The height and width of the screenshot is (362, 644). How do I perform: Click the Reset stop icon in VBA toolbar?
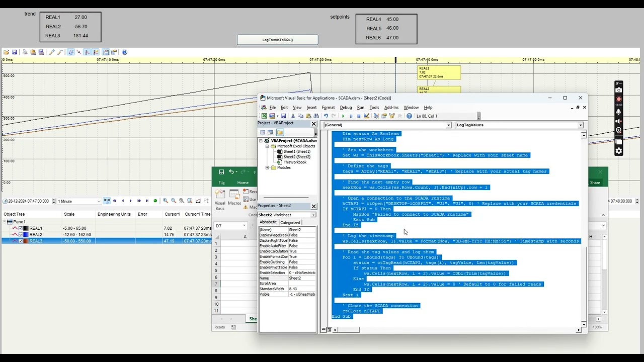pyautogui.click(x=359, y=116)
